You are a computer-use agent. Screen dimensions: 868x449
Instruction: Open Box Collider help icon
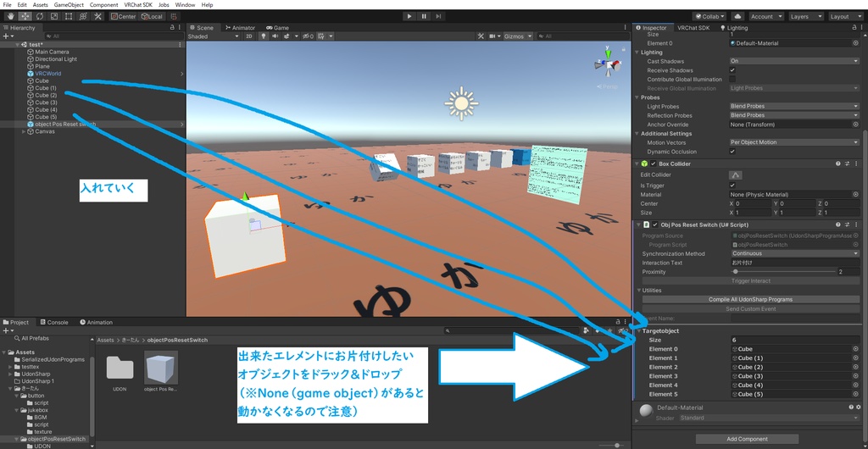(838, 164)
